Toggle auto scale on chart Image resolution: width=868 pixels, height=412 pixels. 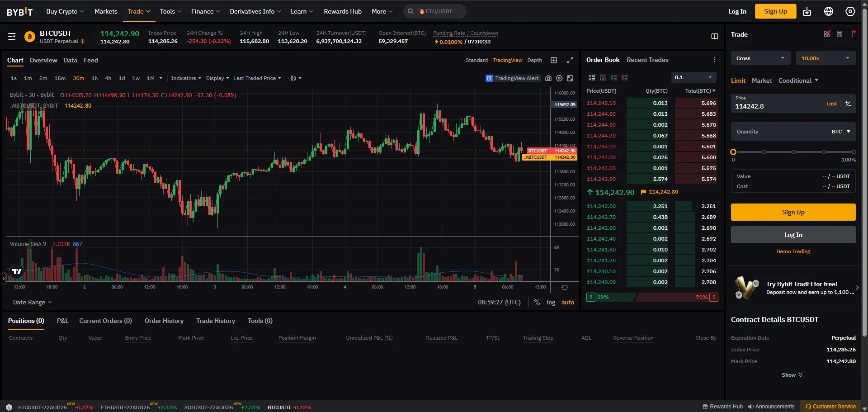click(568, 302)
